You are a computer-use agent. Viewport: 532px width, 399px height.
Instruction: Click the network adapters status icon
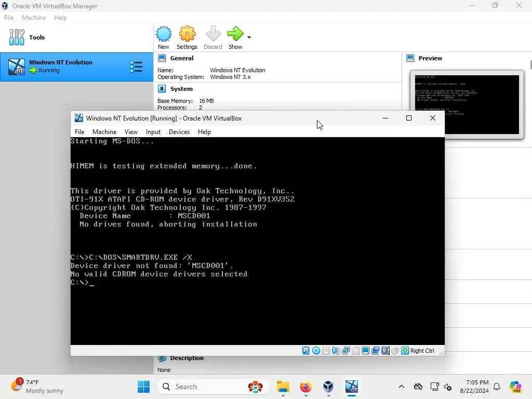point(345,351)
